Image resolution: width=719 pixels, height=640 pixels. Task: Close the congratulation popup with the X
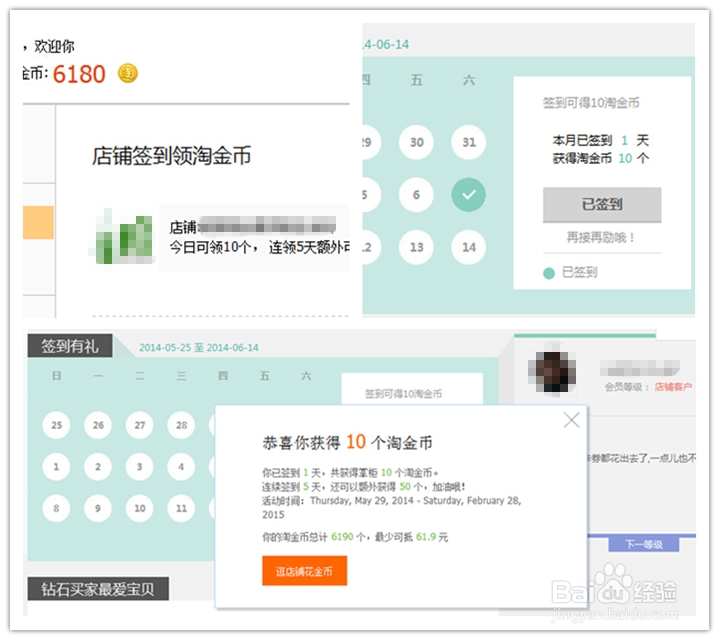(571, 420)
